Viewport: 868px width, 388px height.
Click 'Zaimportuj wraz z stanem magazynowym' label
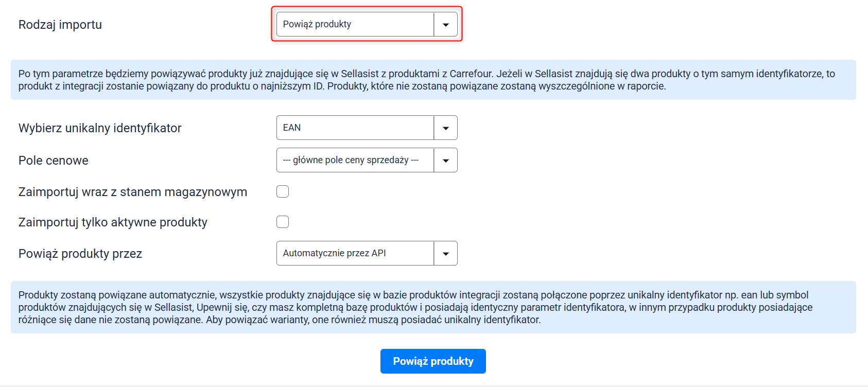(133, 192)
